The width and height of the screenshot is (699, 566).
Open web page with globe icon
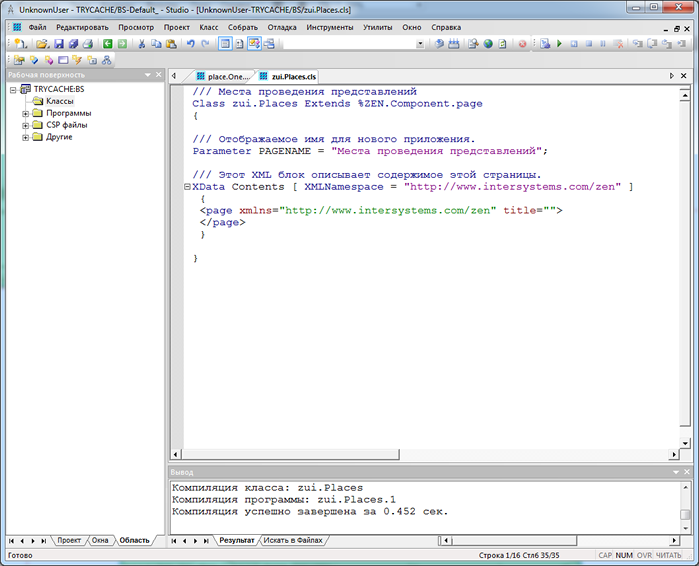click(488, 44)
